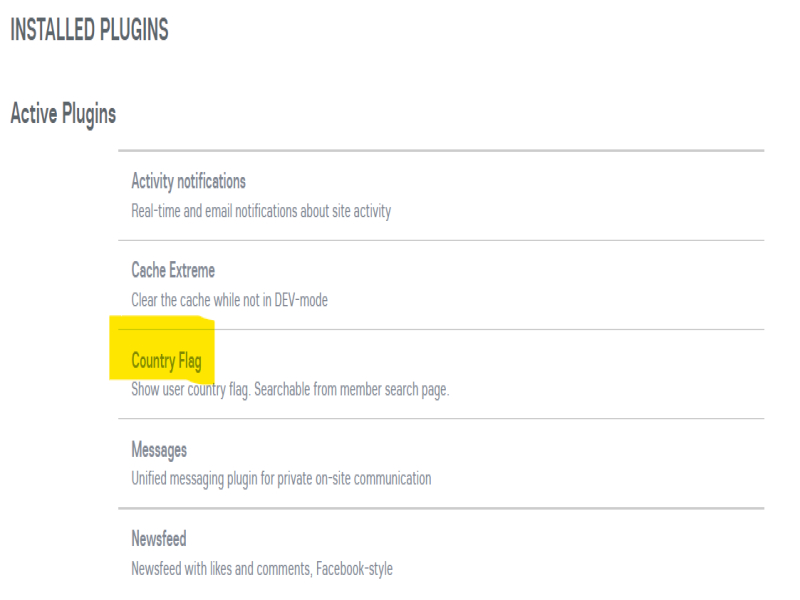Click divider between Country Flag and Messages
This screenshot has height=600, width=800.
pos(440,418)
